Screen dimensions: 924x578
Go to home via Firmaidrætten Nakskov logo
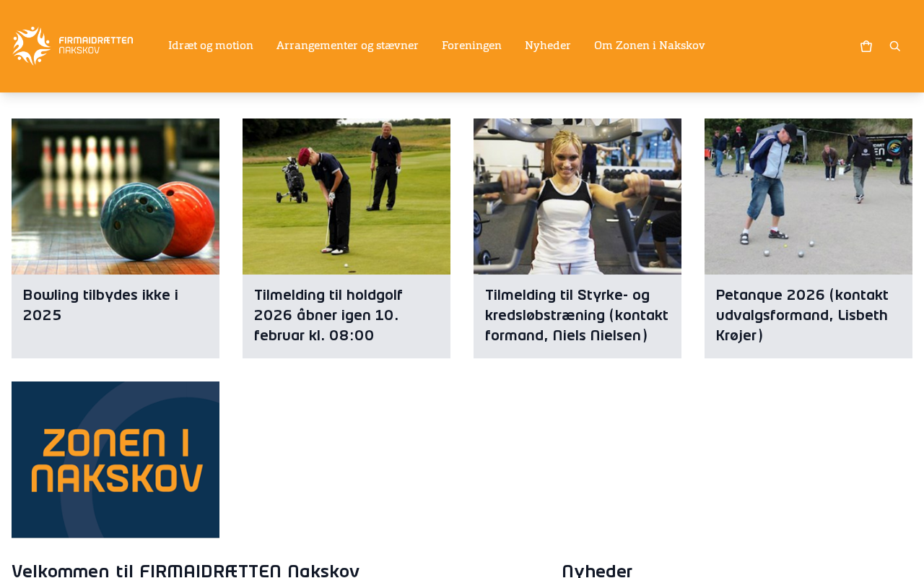pyautogui.click(x=73, y=46)
